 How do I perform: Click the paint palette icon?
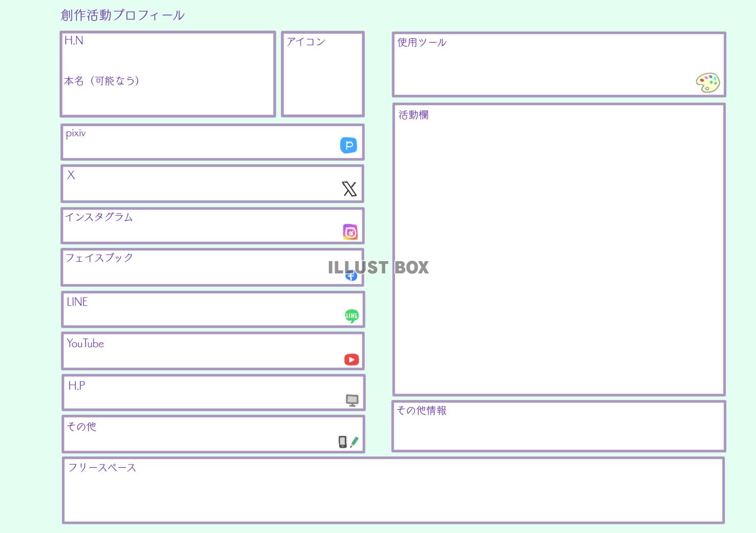707,82
